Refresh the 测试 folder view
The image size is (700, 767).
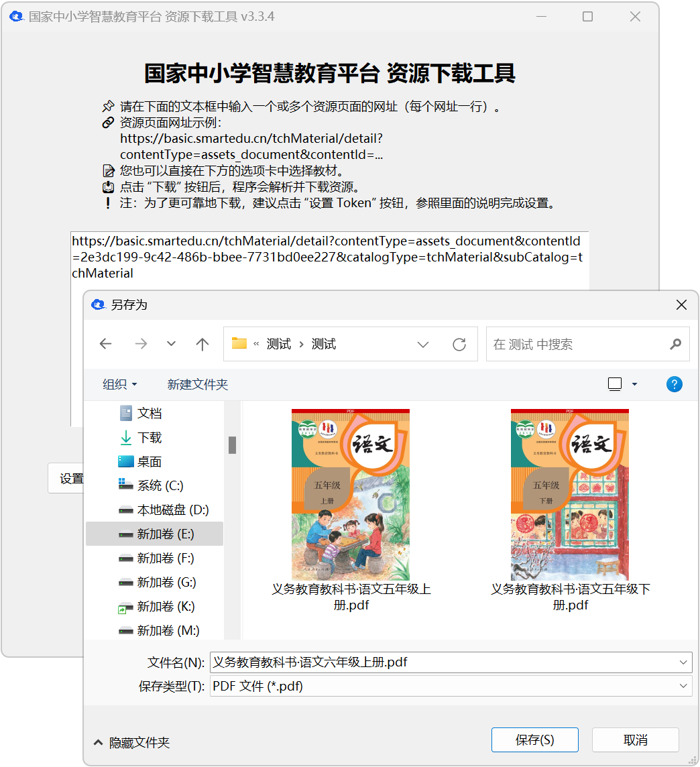pyautogui.click(x=459, y=345)
